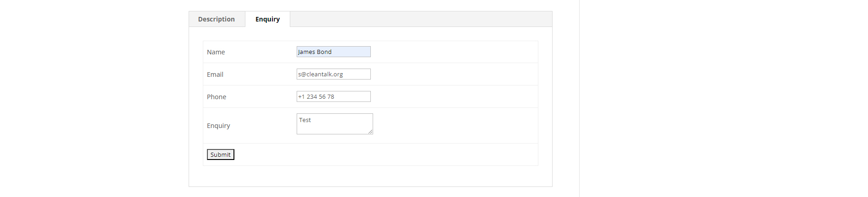The image size is (868, 197).
Task: Select the Enquiry tab
Action: 267,19
